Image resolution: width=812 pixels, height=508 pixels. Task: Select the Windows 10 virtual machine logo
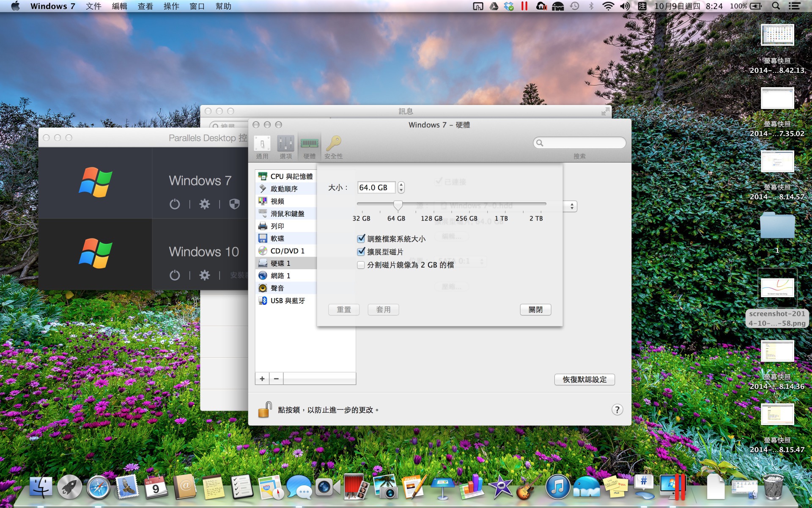point(96,253)
